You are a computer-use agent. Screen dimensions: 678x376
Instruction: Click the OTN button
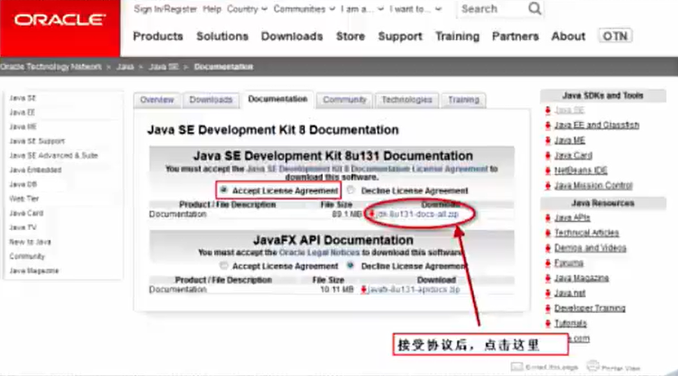(x=615, y=36)
